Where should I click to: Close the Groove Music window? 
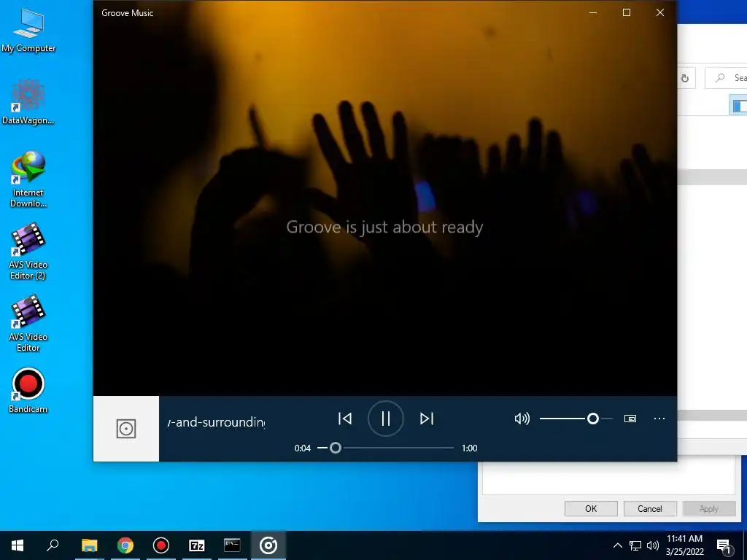659,12
